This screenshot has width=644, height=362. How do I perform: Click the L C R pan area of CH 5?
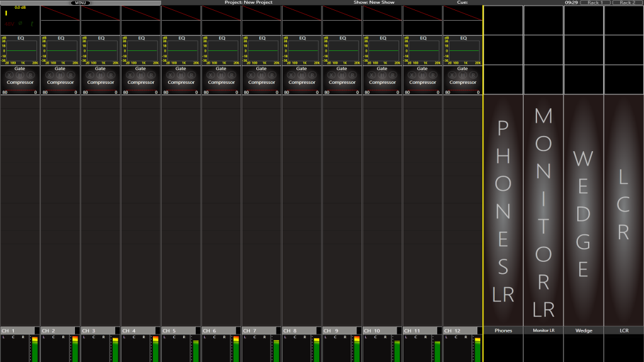pyautogui.click(x=176, y=348)
